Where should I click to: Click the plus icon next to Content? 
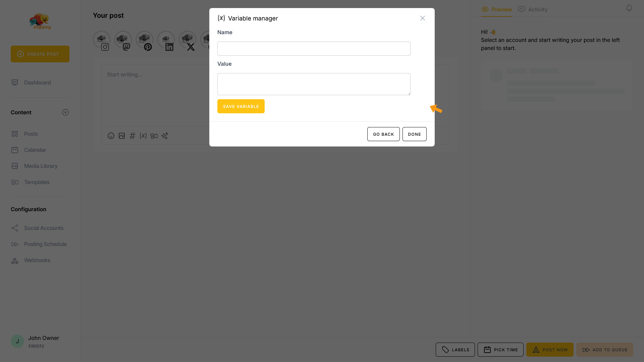click(x=65, y=112)
